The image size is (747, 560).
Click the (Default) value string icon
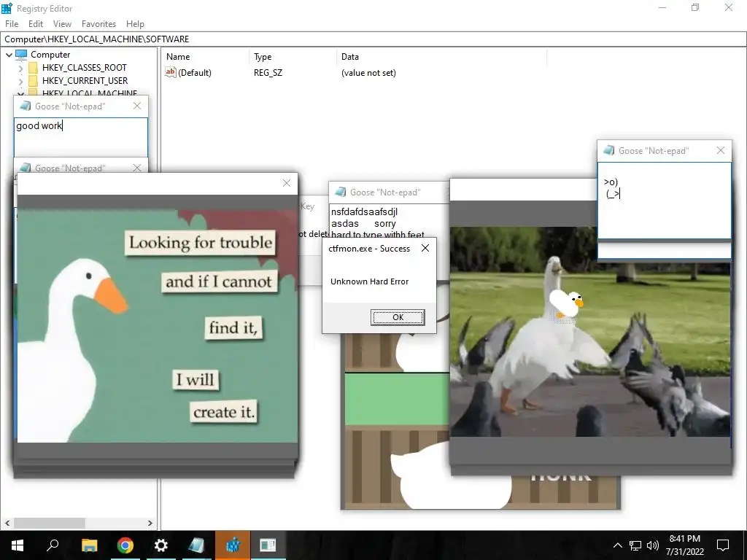pos(171,72)
